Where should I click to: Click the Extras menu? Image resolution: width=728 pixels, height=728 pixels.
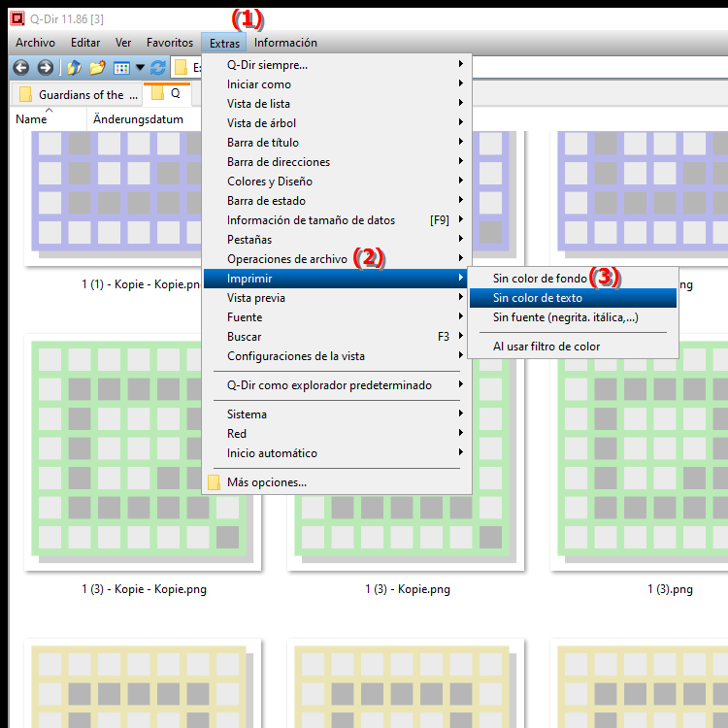pyautogui.click(x=224, y=43)
